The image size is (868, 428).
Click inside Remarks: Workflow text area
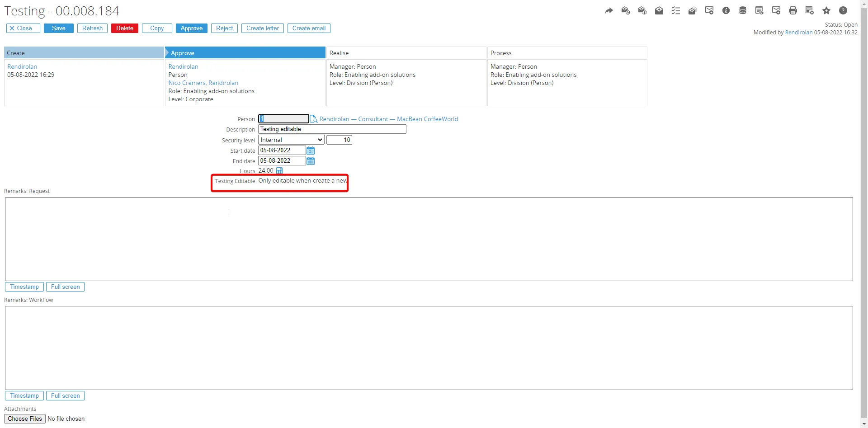429,348
